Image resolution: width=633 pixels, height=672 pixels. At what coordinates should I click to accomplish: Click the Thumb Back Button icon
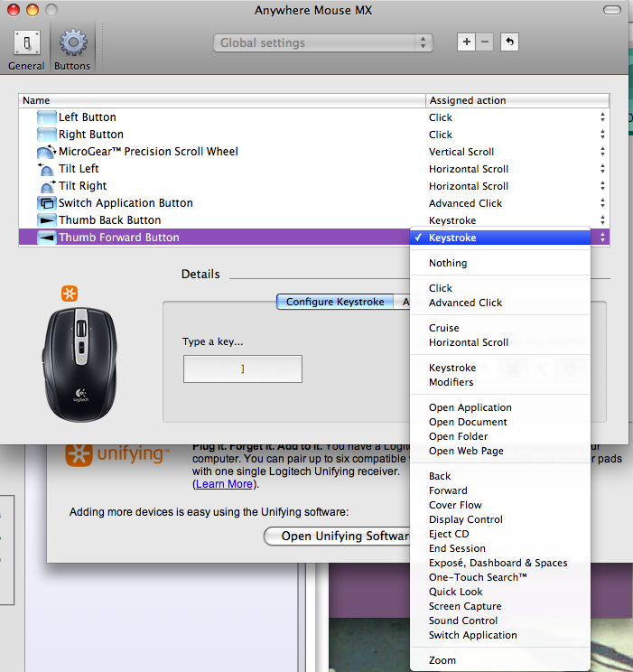coord(46,220)
